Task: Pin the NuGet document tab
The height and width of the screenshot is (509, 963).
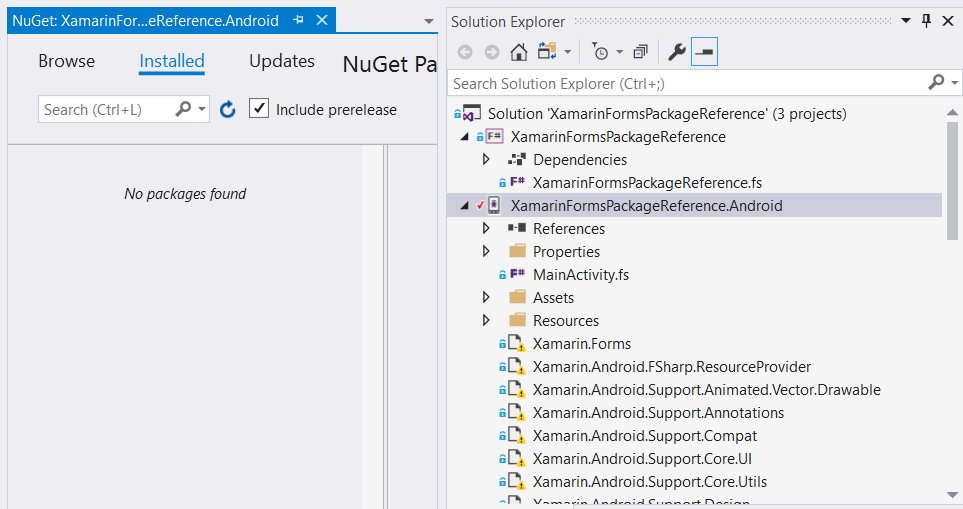Action: point(298,20)
